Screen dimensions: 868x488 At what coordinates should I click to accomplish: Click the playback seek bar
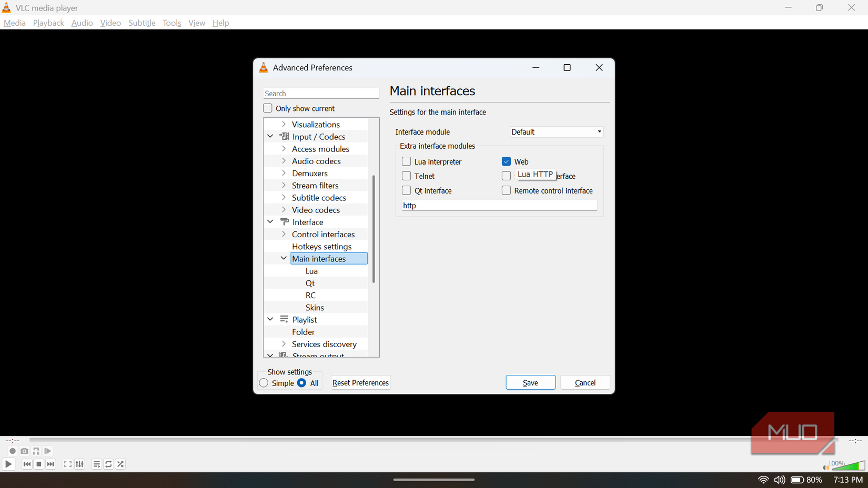(433, 439)
